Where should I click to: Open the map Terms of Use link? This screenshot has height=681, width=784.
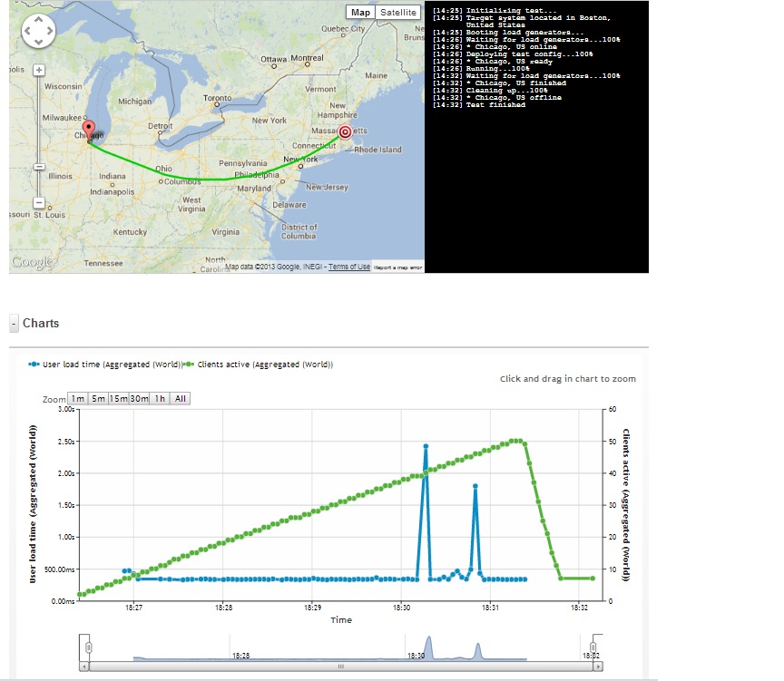tap(349, 267)
